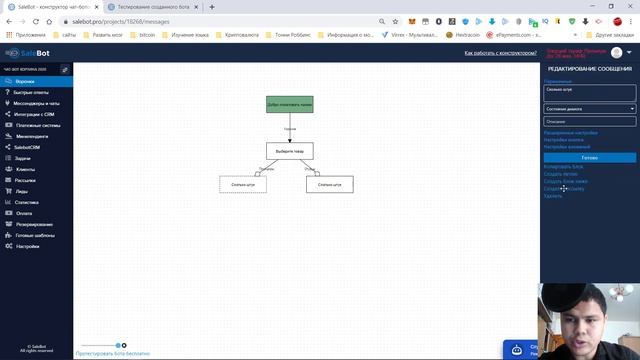The height and width of the screenshot is (360, 640).
Task: Open the Воронки section in sidebar
Action: pyautogui.click(x=36, y=81)
